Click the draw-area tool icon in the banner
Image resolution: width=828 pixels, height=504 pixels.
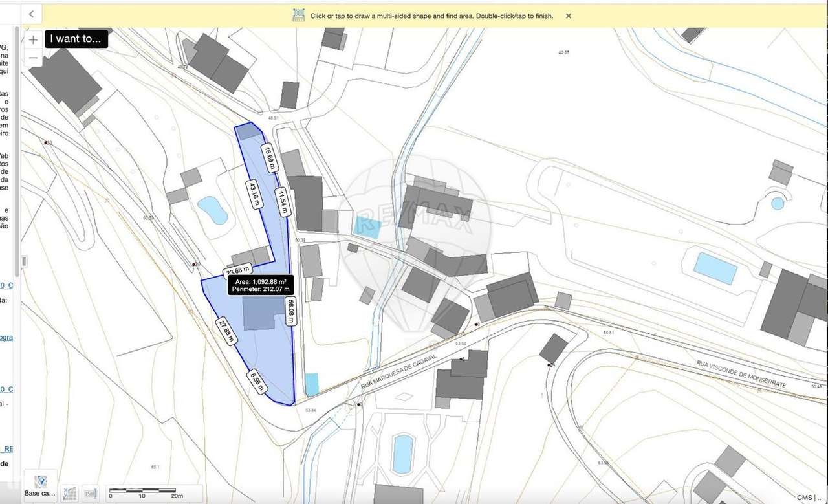pyautogui.click(x=298, y=16)
